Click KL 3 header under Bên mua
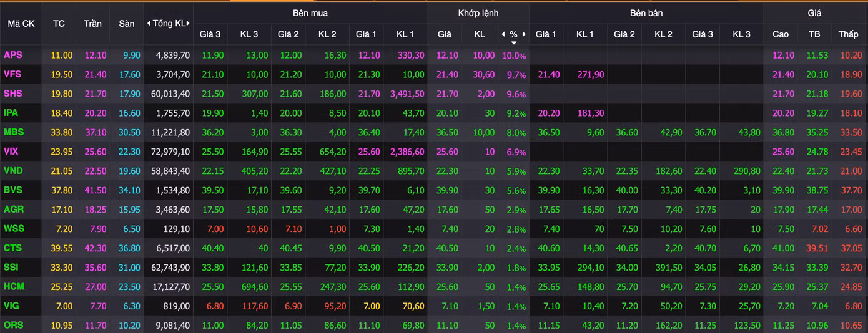This screenshot has width=868, height=333. click(x=249, y=34)
